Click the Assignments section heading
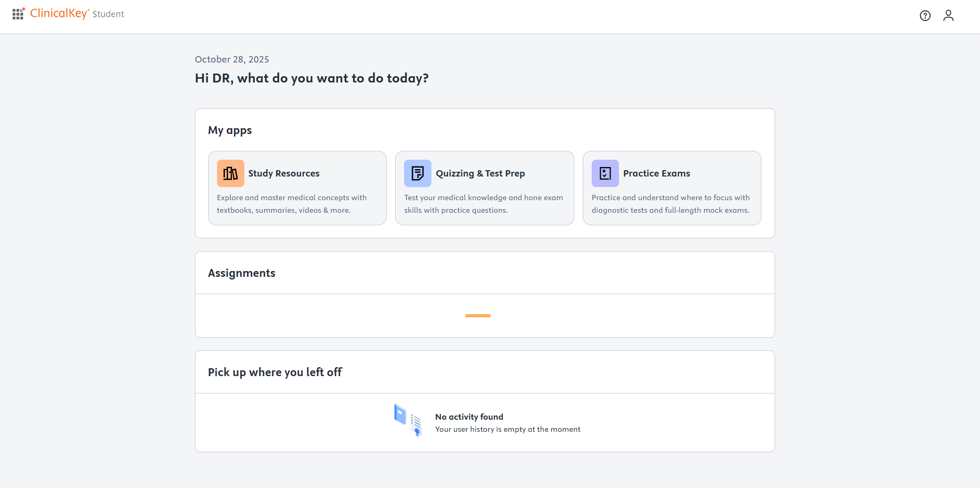Image resolution: width=980 pixels, height=488 pixels. click(x=242, y=273)
